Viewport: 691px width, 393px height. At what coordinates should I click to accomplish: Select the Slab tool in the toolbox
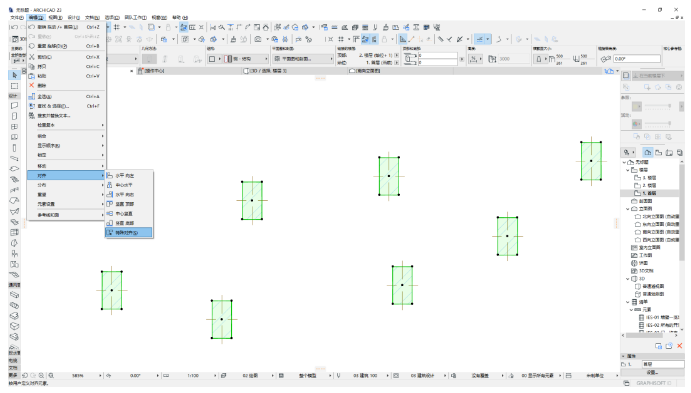click(14, 169)
